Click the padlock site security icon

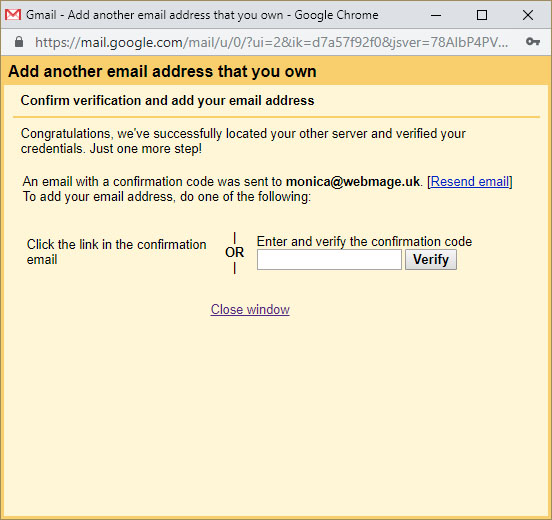tap(19, 42)
